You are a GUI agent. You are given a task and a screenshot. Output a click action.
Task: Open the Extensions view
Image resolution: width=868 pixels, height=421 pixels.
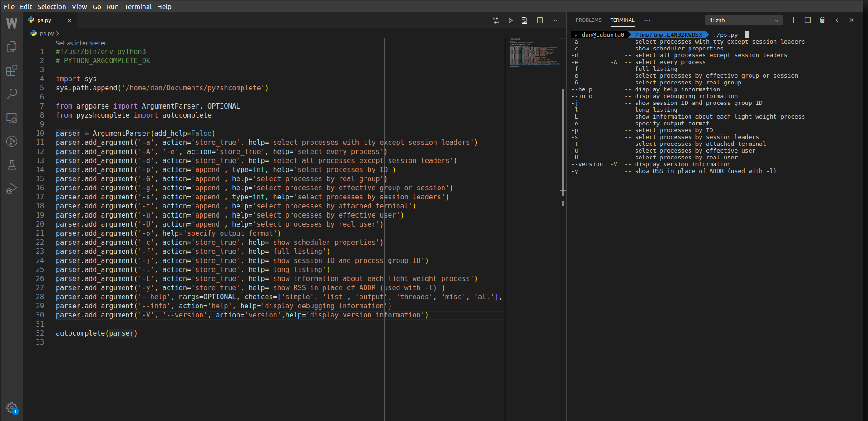(x=12, y=70)
